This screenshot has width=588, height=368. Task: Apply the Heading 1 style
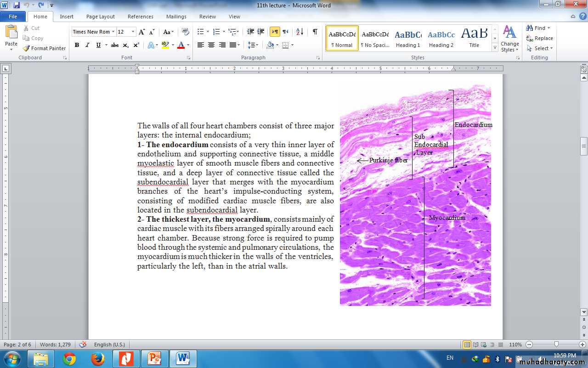(408, 38)
